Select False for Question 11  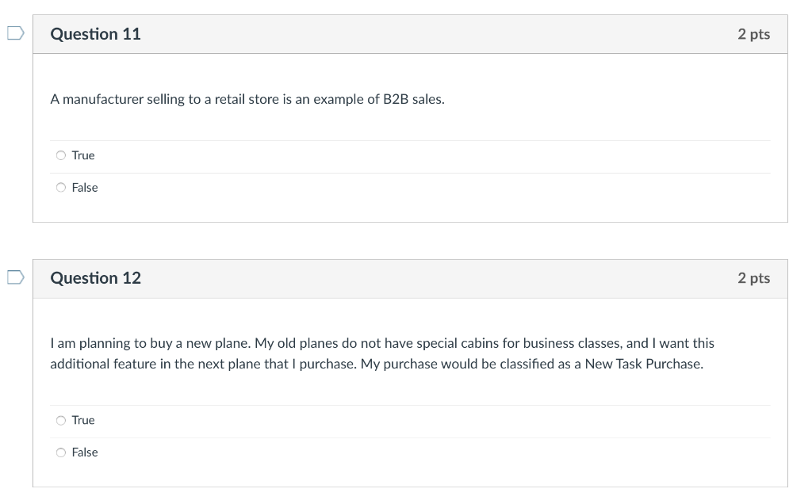coord(61,187)
